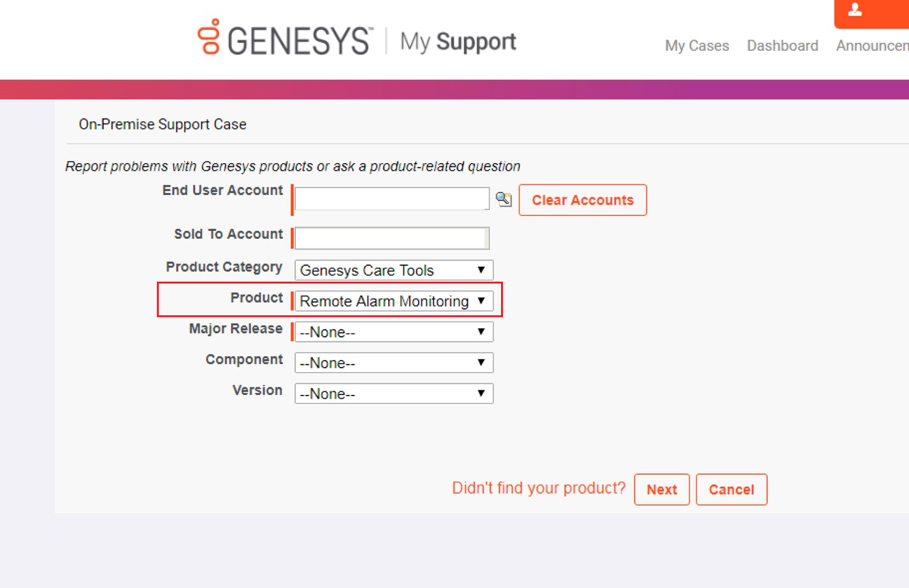This screenshot has width=909, height=588.
Task: Expand the Product dropdown showing Remote Alarm Monitoring
Action: click(394, 301)
